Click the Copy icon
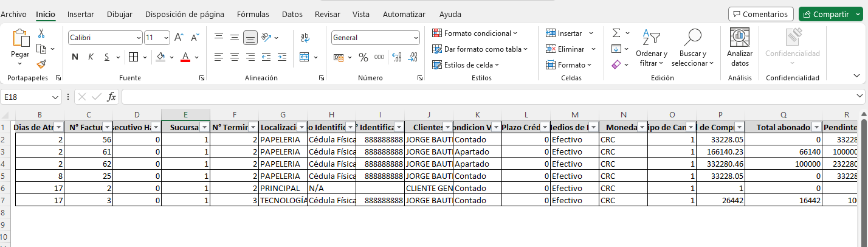 click(41, 49)
